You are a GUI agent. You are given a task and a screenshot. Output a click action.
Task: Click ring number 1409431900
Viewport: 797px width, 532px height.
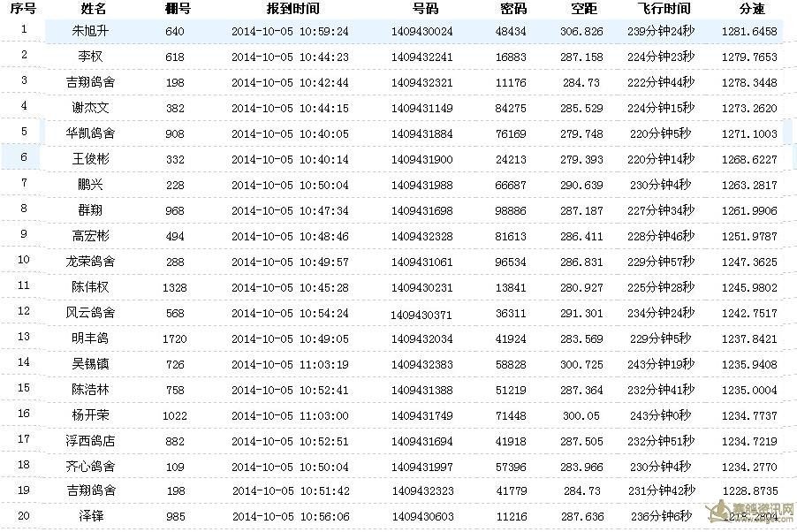(x=421, y=159)
